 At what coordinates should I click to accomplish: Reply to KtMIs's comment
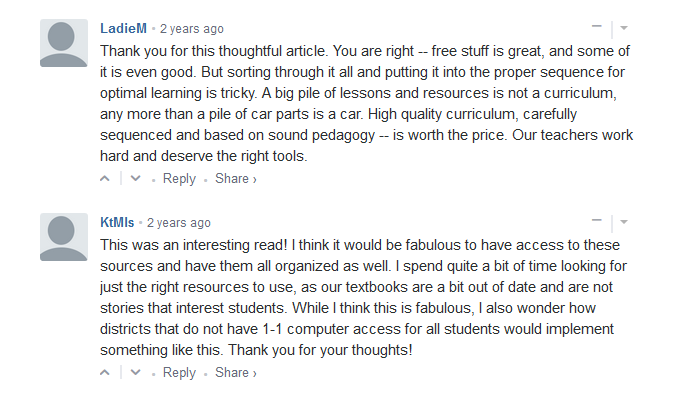click(x=179, y=372)
